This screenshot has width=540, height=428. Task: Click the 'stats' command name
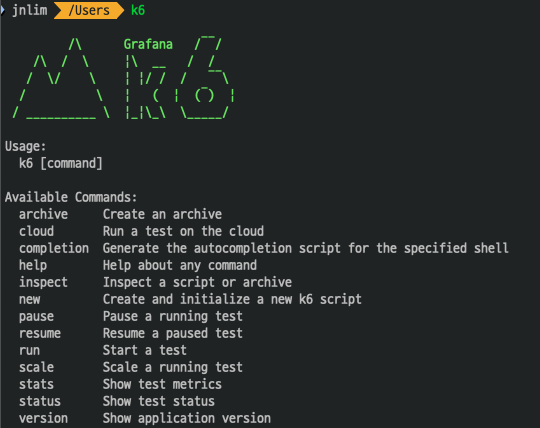click(x=37, y=384)
